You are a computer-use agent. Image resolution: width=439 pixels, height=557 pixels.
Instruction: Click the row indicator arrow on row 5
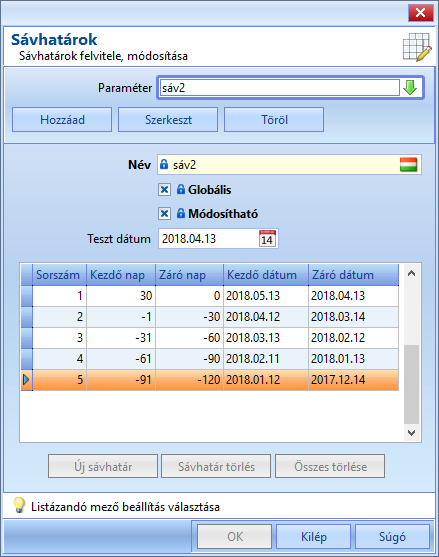(26, 380)
